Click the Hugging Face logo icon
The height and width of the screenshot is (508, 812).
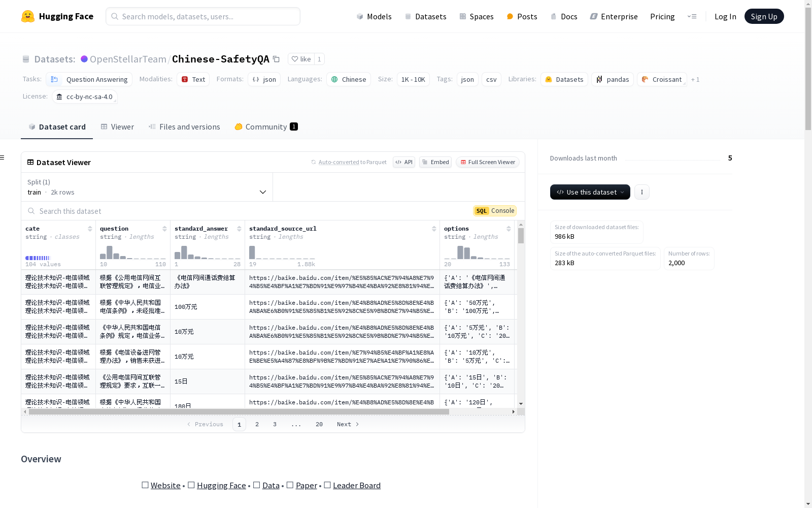[x=28, y=16]
